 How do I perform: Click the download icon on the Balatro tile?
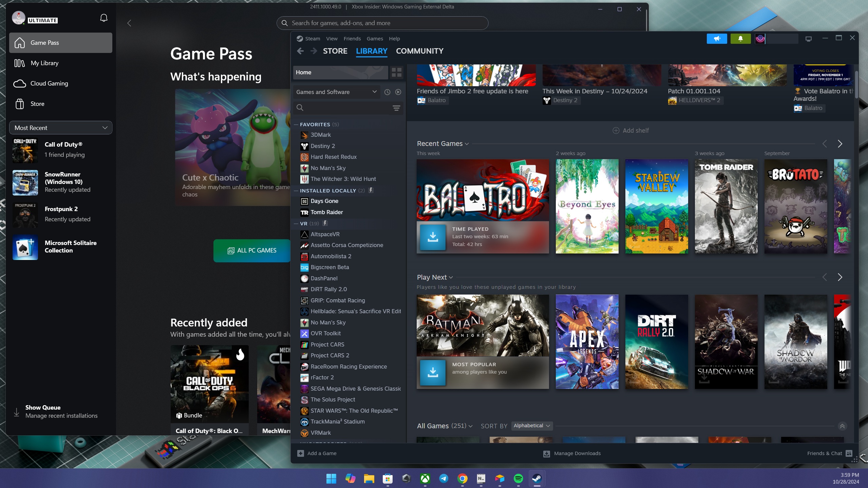coord(433,237)
